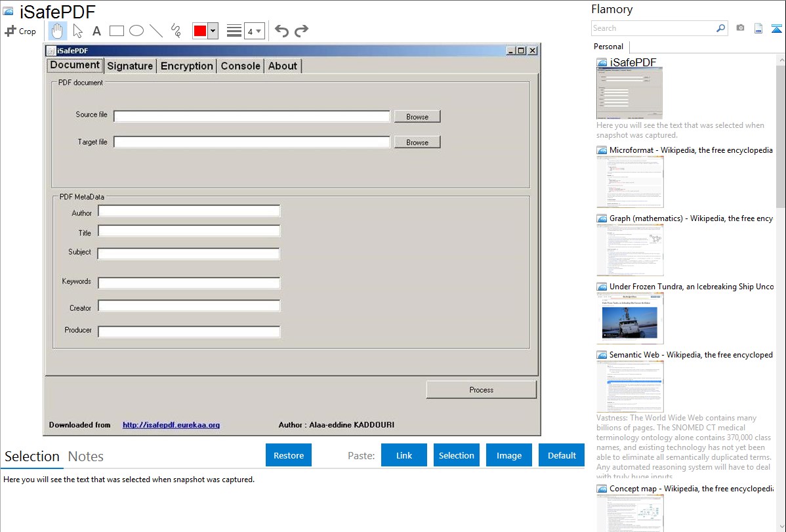This screenshot has height=532, width=786.
Task: Click the Author metadata field
Action: [189, 211]
